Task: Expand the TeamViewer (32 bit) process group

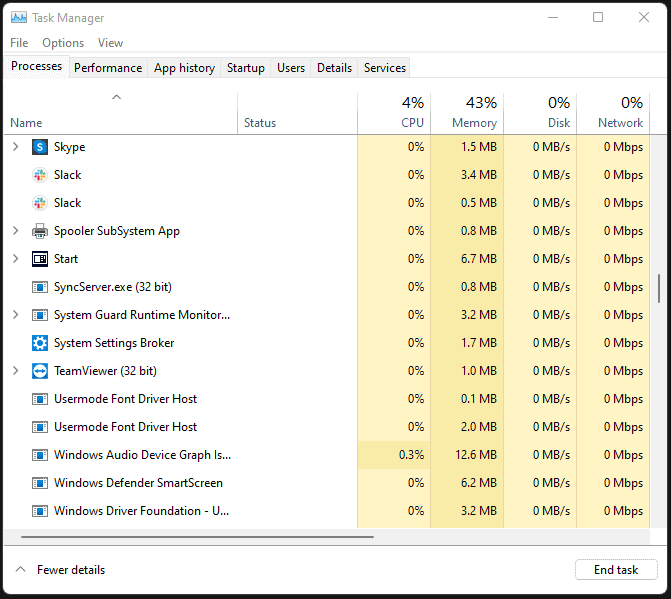Action: [x=15, y=371]
